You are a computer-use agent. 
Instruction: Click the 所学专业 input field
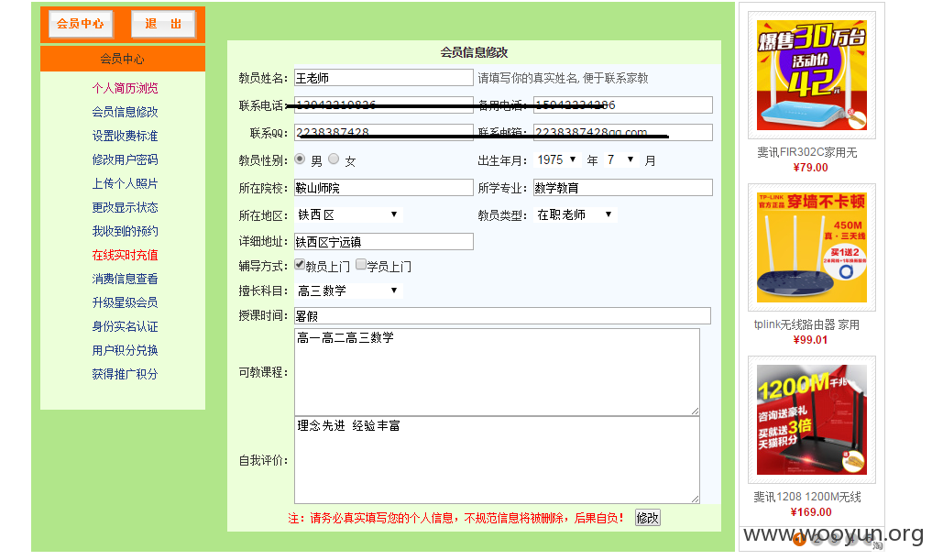[623, 188]
